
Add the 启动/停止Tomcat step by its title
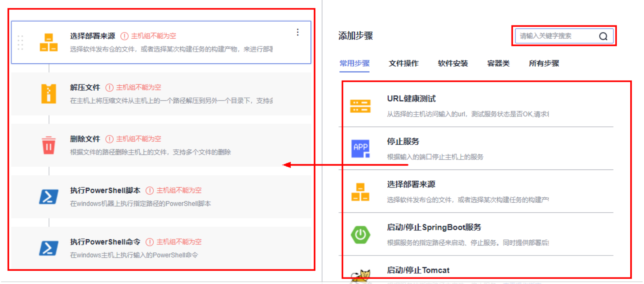click(x=418, y=270)
